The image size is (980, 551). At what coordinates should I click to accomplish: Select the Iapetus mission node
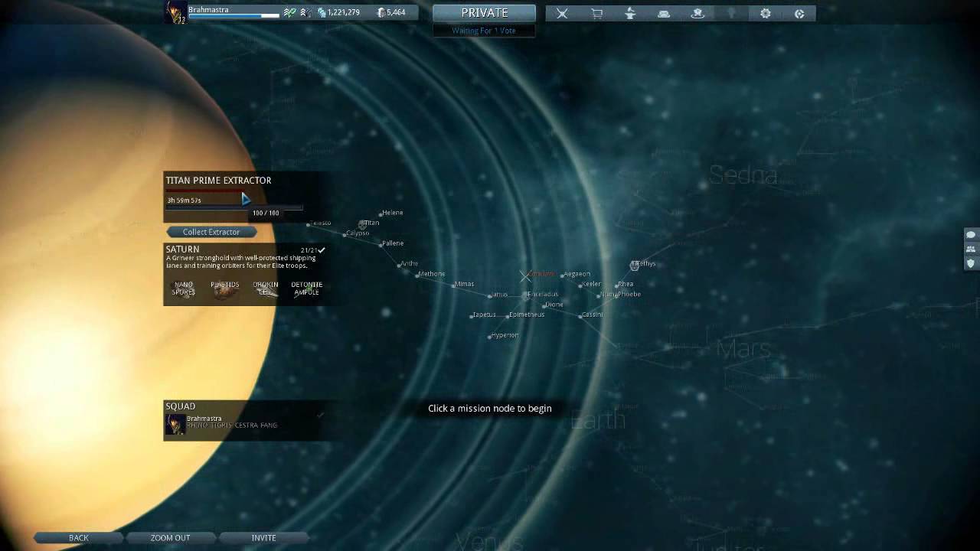click(x=472, y=315)
